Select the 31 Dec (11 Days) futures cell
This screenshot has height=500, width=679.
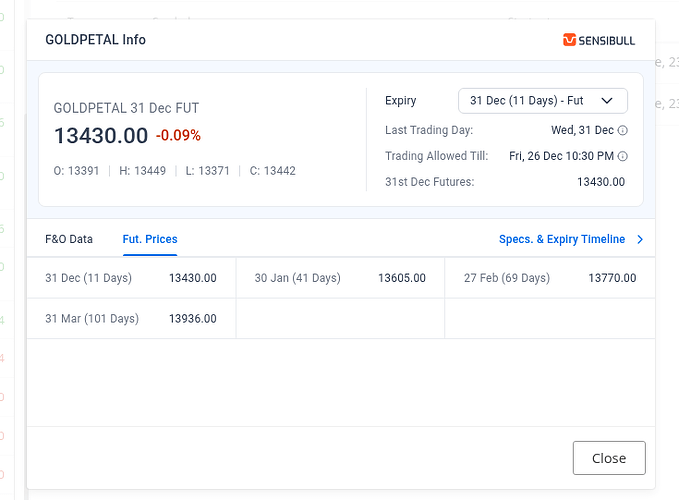(131, 278)
